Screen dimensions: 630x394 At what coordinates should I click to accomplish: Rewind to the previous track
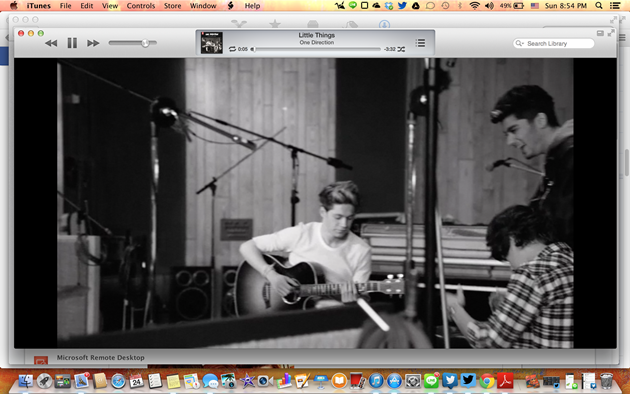[x=51, y=43]
